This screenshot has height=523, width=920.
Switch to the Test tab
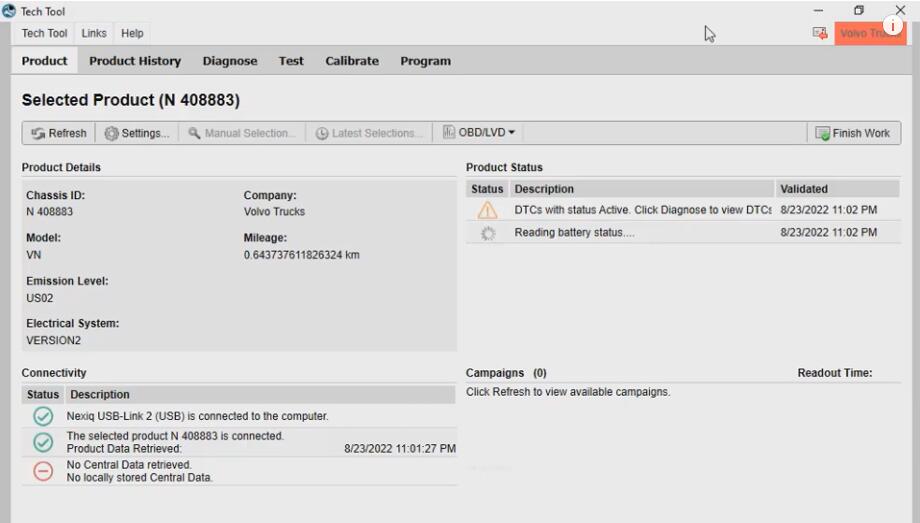tap(291, 61)
